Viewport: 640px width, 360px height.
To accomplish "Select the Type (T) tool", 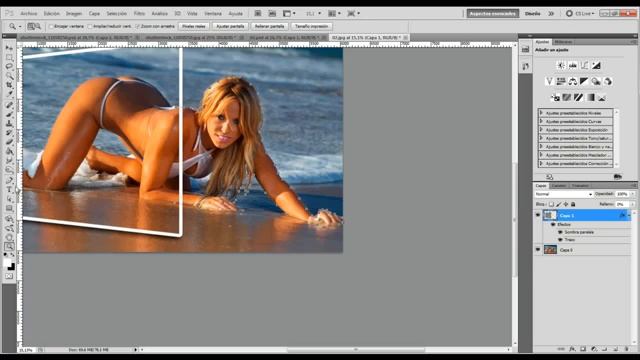I will point(9,190).
